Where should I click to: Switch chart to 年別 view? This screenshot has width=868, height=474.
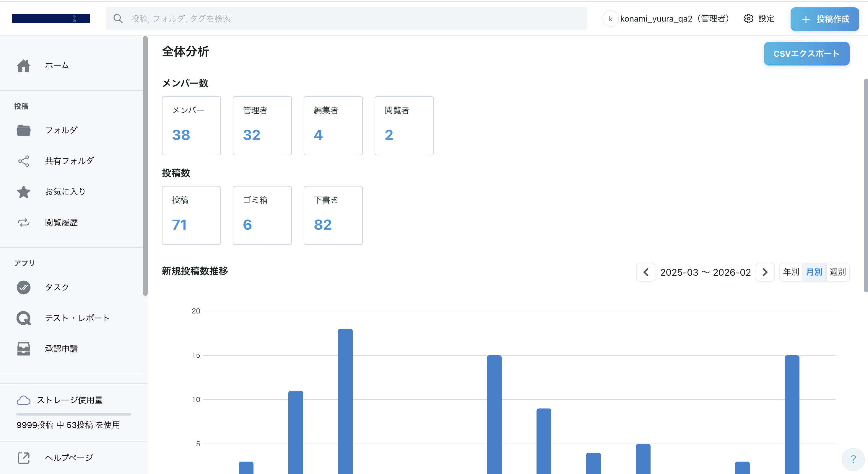point(791,272)
